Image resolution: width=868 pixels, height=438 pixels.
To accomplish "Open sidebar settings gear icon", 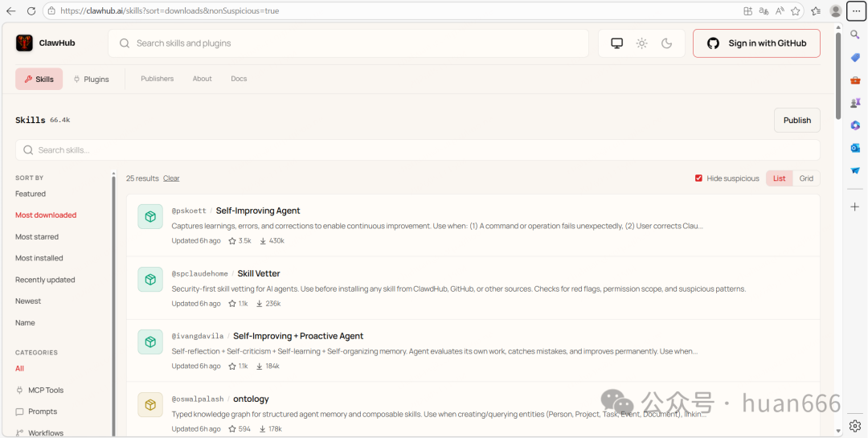I will (x=855, y=425).
